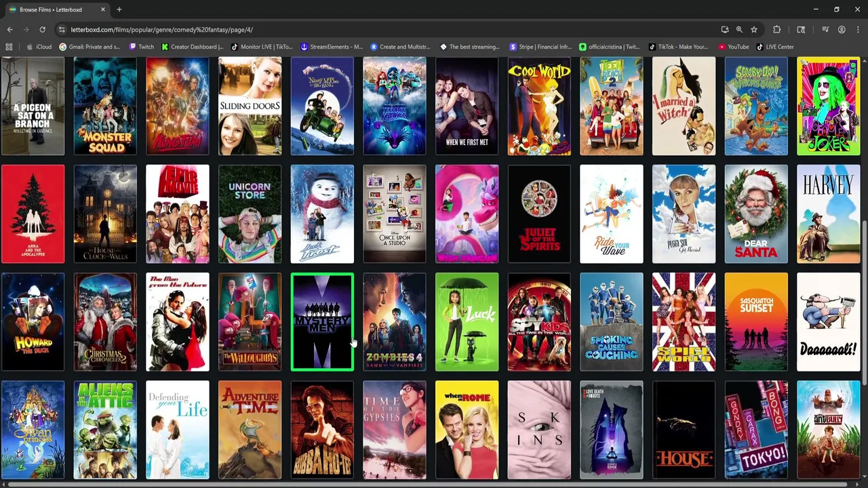868x488 pixels.
Task: Click the browser forward arrow
Action: (x=26, y=30)
